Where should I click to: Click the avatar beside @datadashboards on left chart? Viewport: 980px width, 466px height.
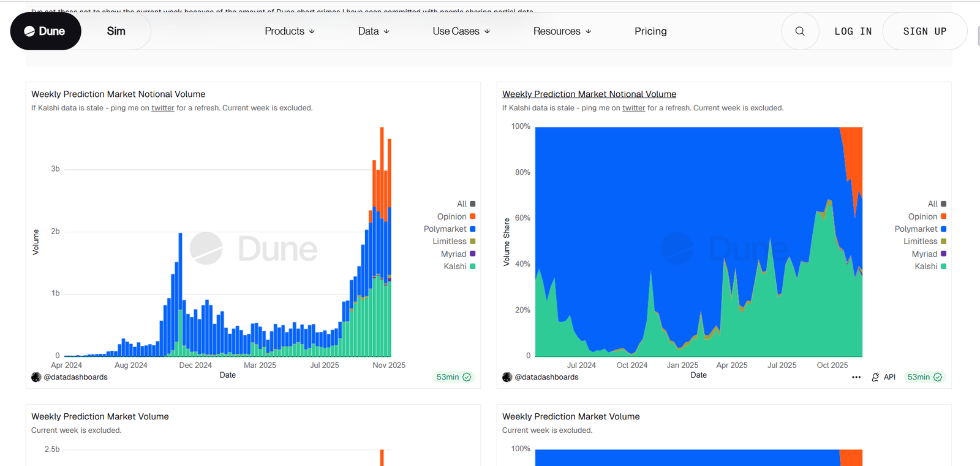pyautogui.click(x=36, y=377)
